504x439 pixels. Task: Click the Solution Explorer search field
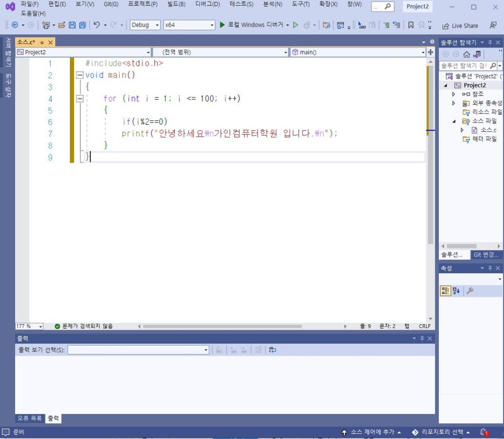[x=464, y=66]
